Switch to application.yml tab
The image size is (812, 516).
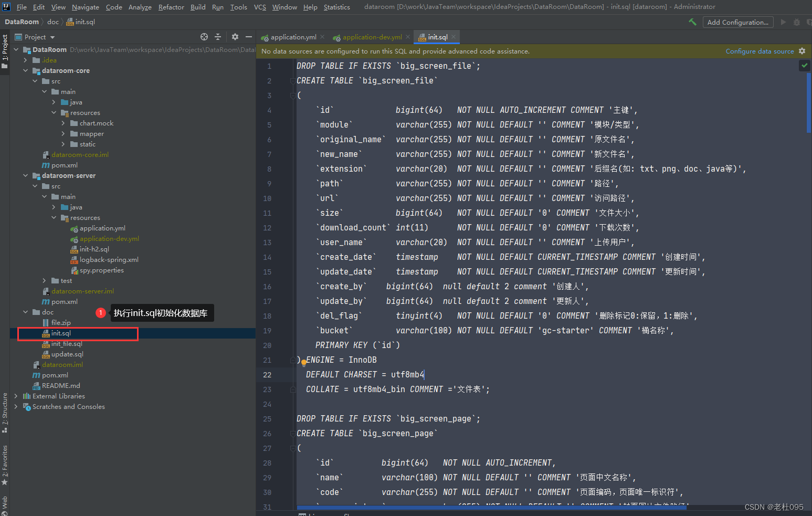[293, 37]
